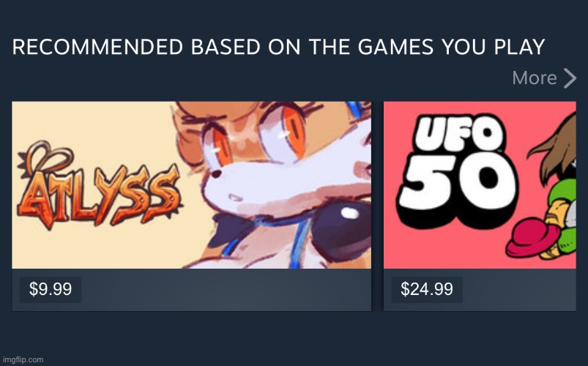
Task: Click the empty bar beside the $24.99 price
Action: [519, 289]
